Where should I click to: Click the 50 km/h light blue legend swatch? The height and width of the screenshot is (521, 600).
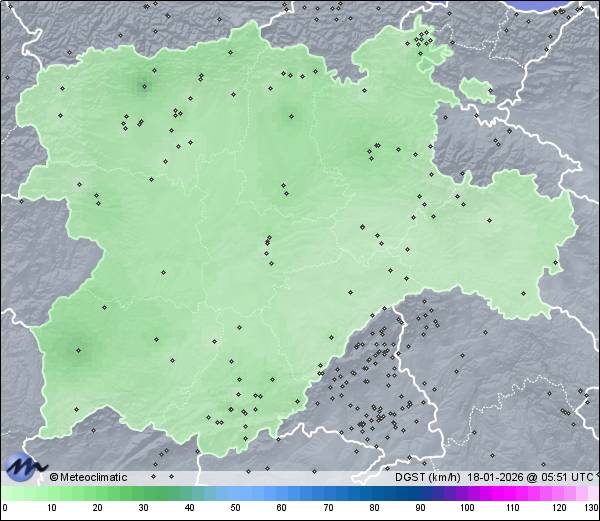(x=235, y=494)
